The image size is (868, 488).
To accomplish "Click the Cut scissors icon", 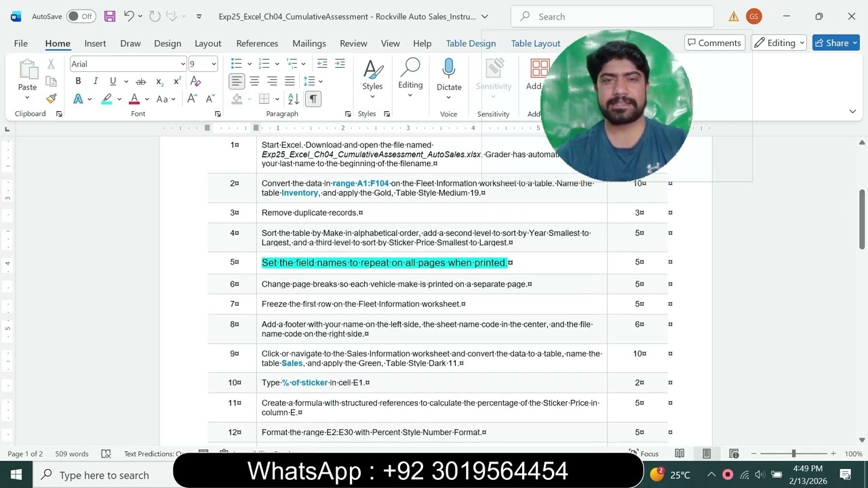I will coord(51,64).
